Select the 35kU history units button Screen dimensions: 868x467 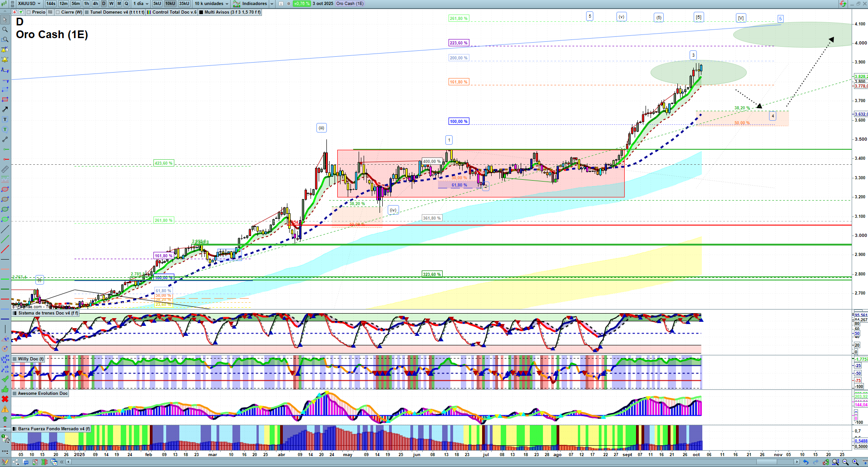click(x=184, y=4)
